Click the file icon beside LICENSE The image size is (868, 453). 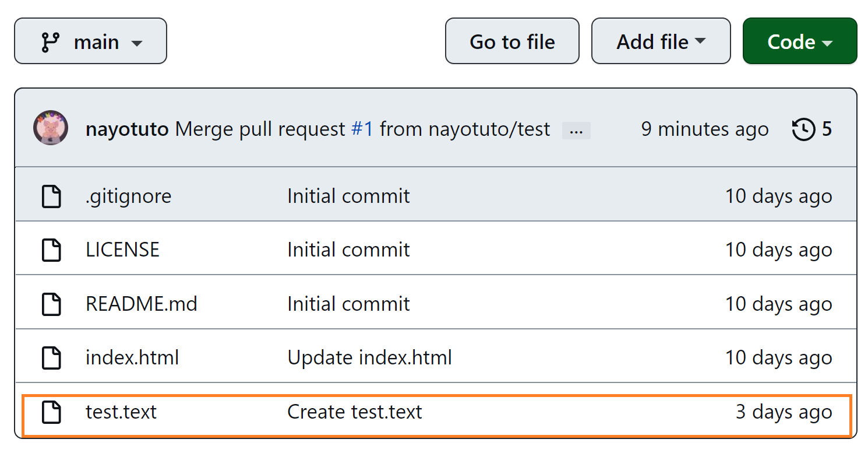(x=51, y=250)
